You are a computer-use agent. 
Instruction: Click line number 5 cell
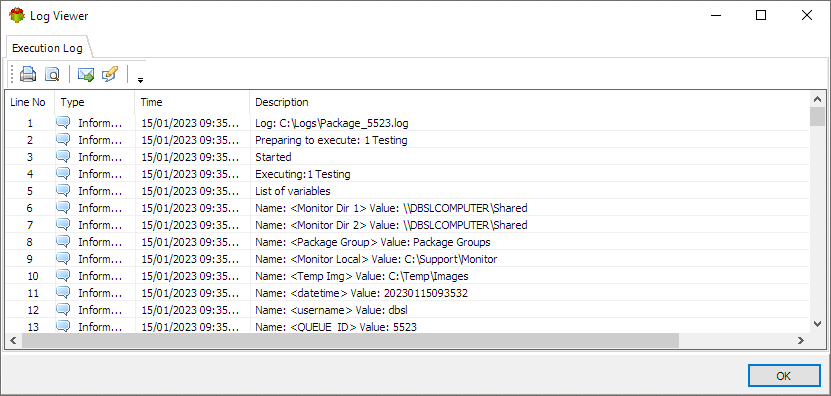[x=30, y=191]
